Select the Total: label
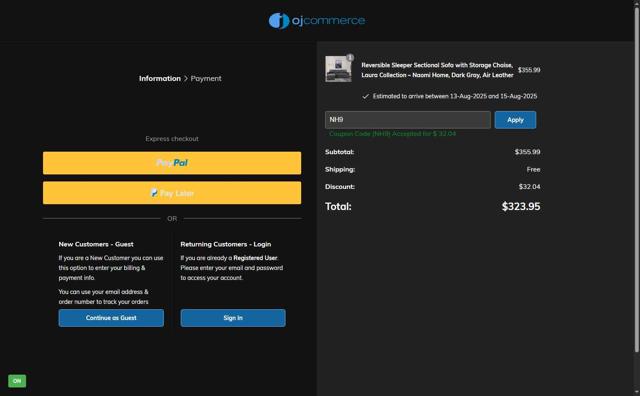The image size is (640, 396). pyautogui.click(x=338, y=206)
